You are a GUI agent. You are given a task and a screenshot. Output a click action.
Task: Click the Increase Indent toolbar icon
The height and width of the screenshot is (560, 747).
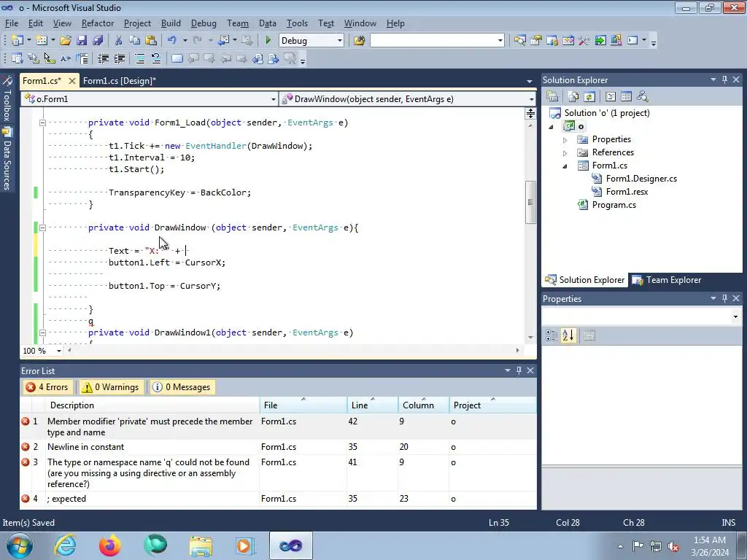pos(119,58)
